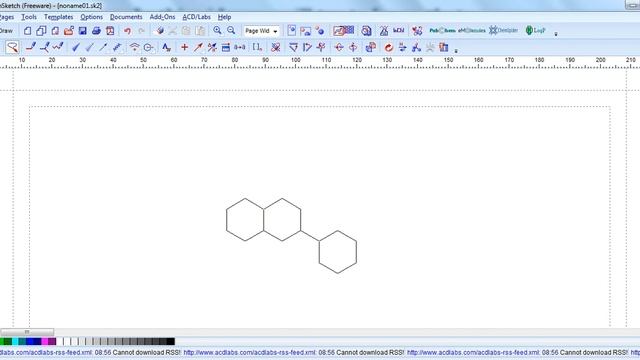The width and height of the screenshot is (640, 360).
Task: Open the Options menu
Action: click(x=91, y=17)
